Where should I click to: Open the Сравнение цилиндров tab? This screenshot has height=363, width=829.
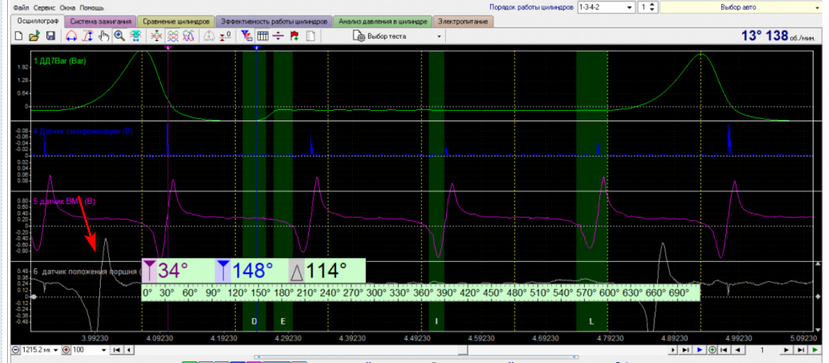176,22
